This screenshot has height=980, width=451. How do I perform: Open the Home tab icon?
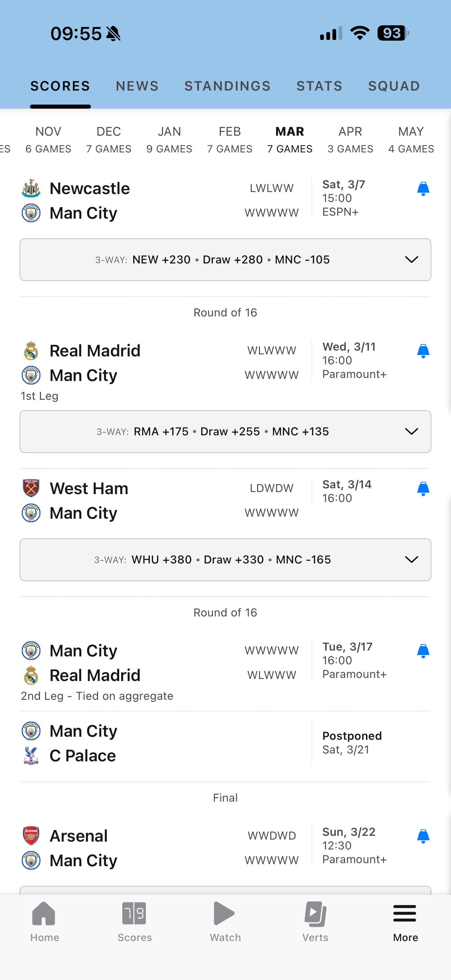(44, 913)
